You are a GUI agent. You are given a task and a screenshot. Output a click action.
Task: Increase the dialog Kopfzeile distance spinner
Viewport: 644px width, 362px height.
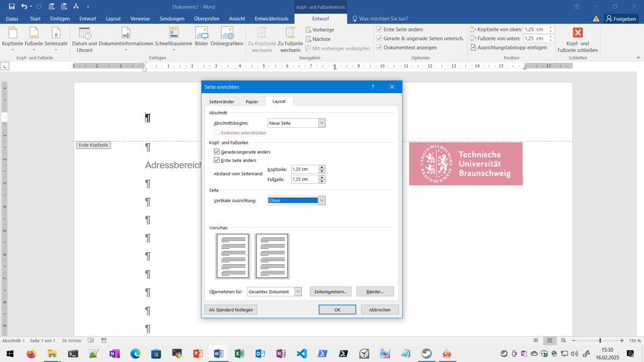pyautogui.click(x=322, y=167)
